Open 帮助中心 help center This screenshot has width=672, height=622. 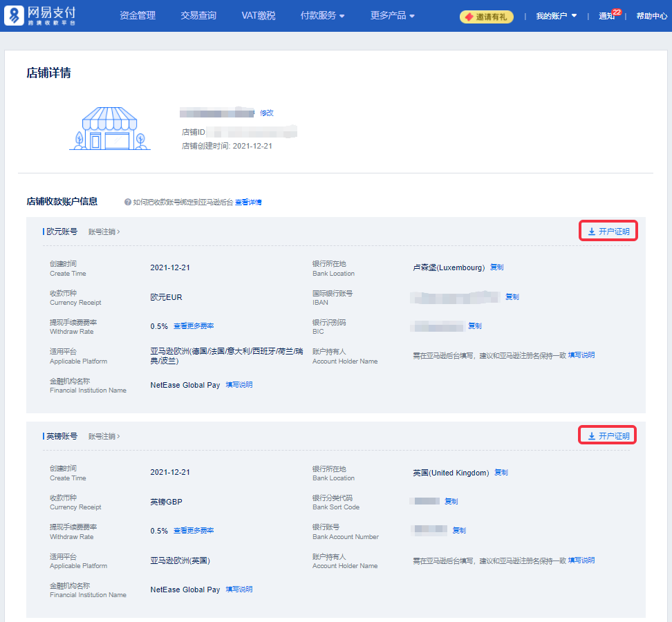pyautogui.click(x=651, y=16)
